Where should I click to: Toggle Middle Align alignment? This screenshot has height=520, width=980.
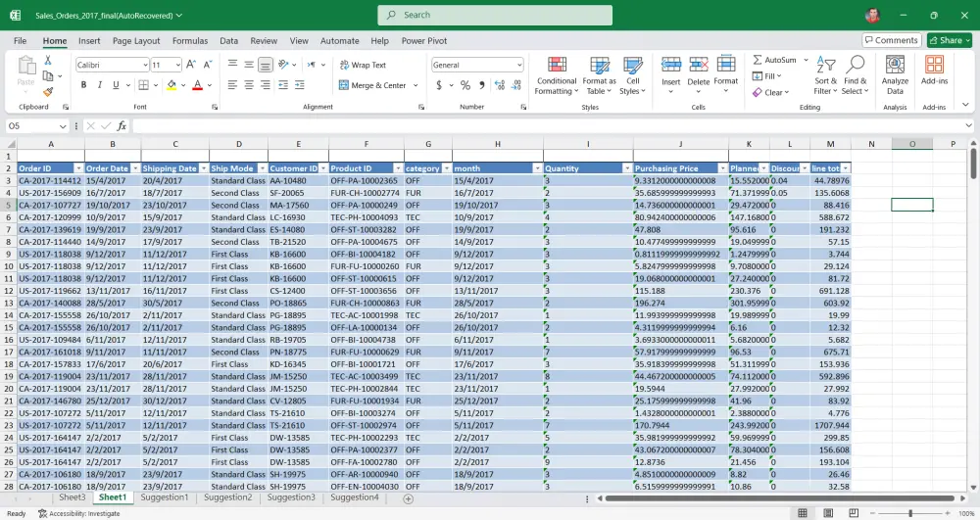[249, 65]
